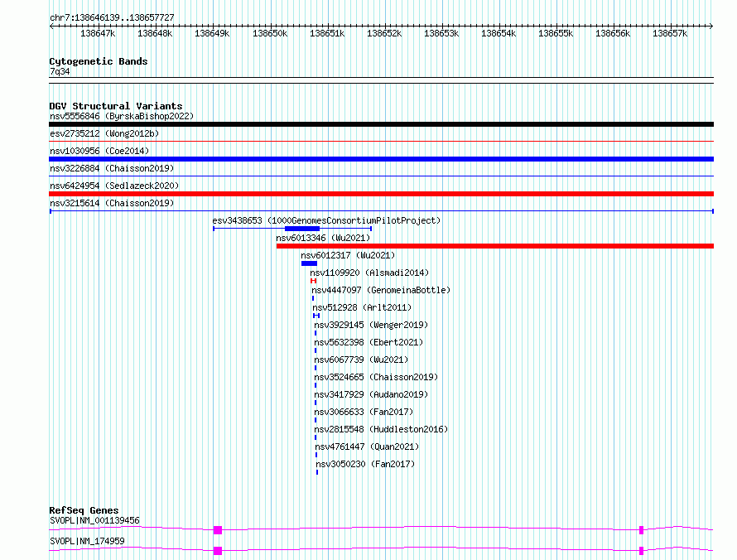Click the 138657k ruler position
737x560 pixels.
point(670,33)
